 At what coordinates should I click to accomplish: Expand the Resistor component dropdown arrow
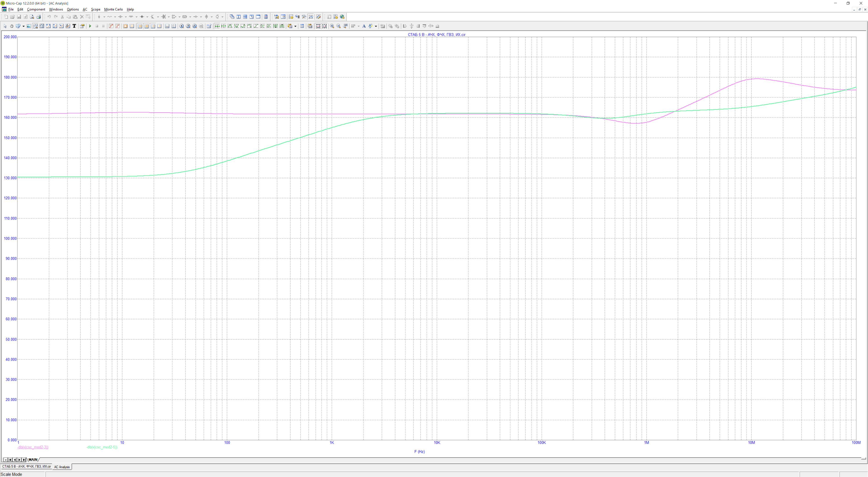[115, 17]
